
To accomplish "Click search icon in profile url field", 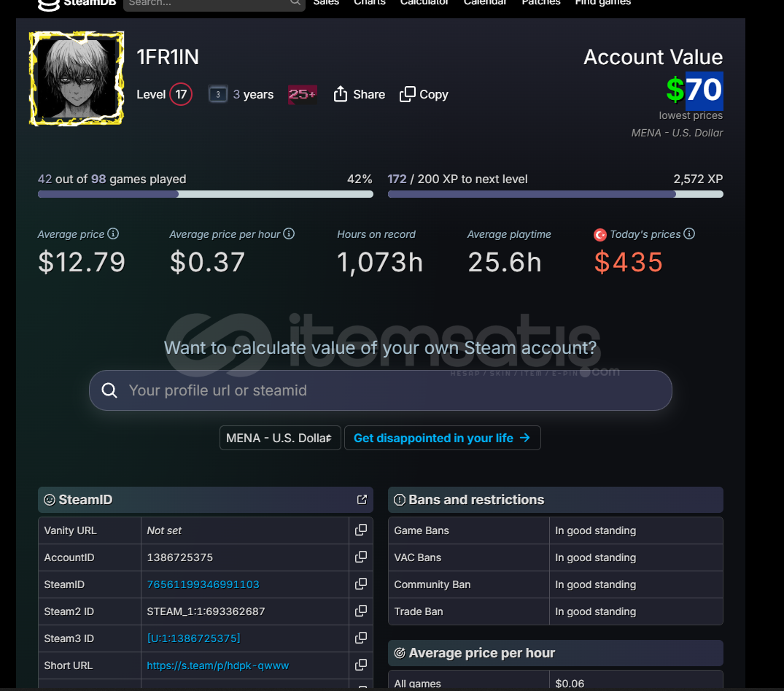I will pos(109,390).
